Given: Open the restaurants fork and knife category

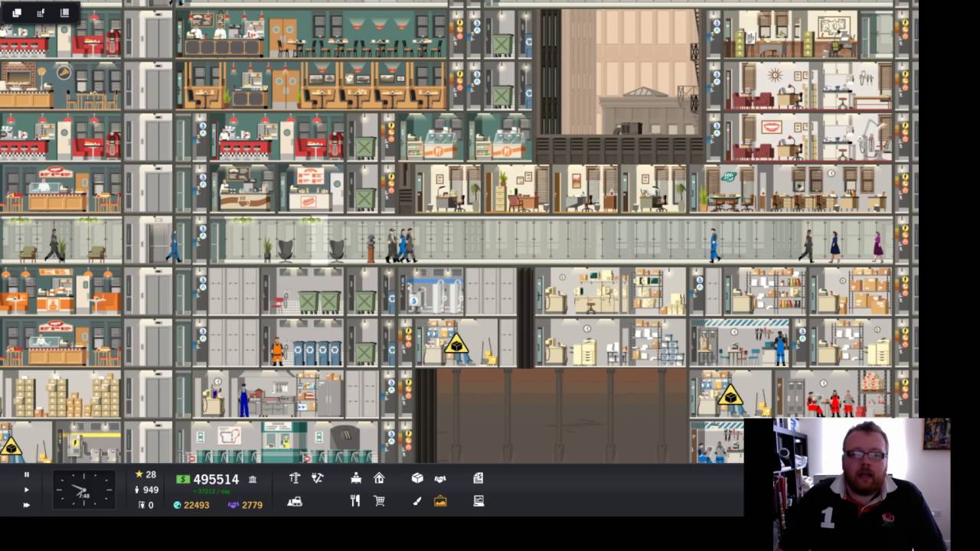Looking at the screenshot, I should [355, 501].
